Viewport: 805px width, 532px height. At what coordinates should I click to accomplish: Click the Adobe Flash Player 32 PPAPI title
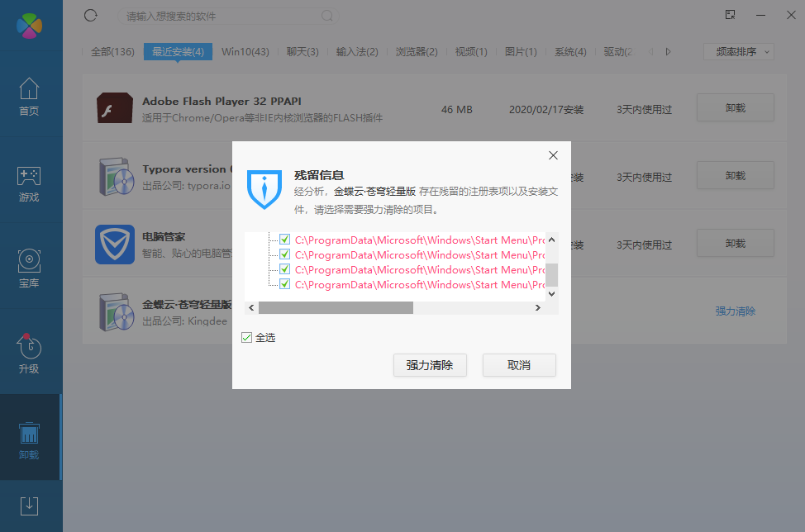click(221, 101)
